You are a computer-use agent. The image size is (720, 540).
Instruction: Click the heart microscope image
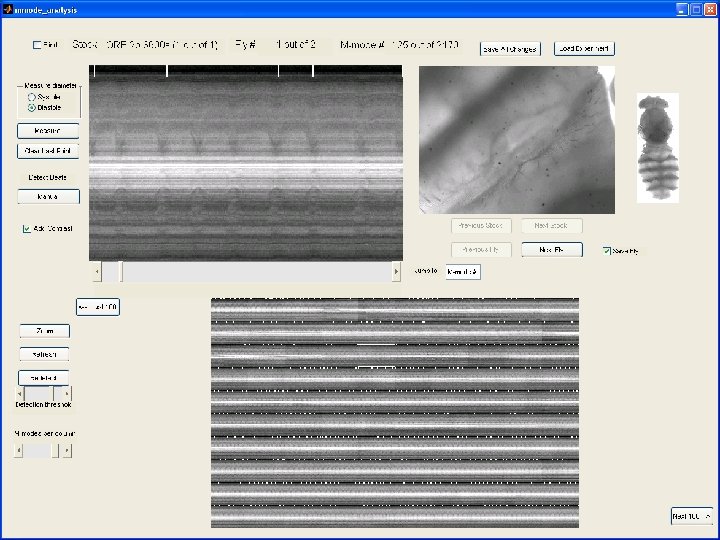click(x=516, y=139)
